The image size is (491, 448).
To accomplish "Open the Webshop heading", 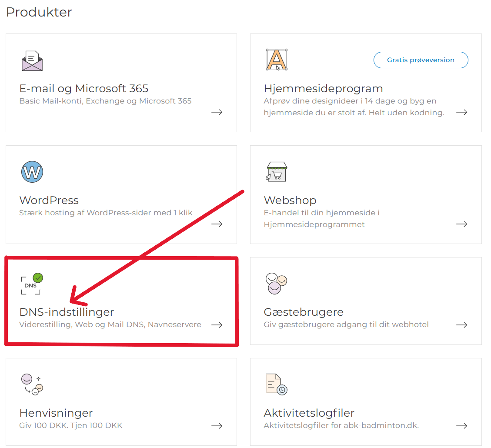I will [290, 201].
